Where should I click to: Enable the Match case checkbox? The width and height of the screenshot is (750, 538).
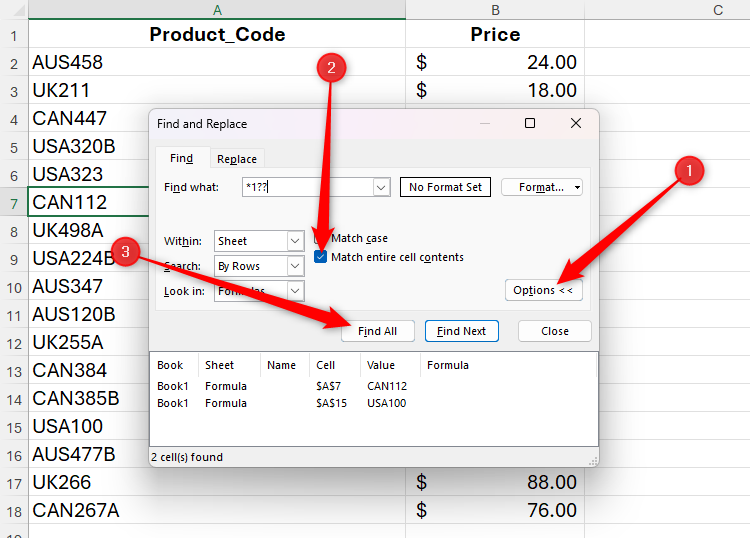321,239
